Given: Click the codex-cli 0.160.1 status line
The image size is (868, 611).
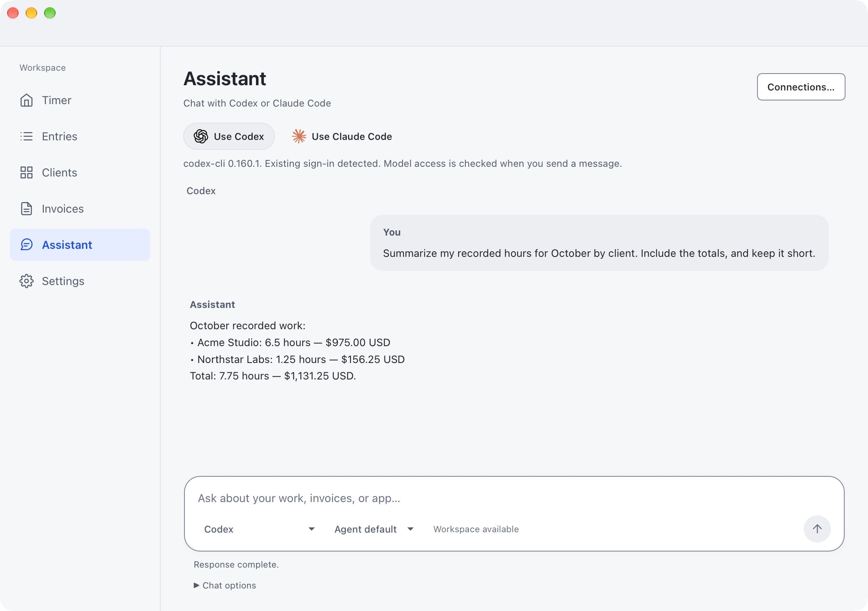Looking at the screenshot, I should (x=403, y=164).
